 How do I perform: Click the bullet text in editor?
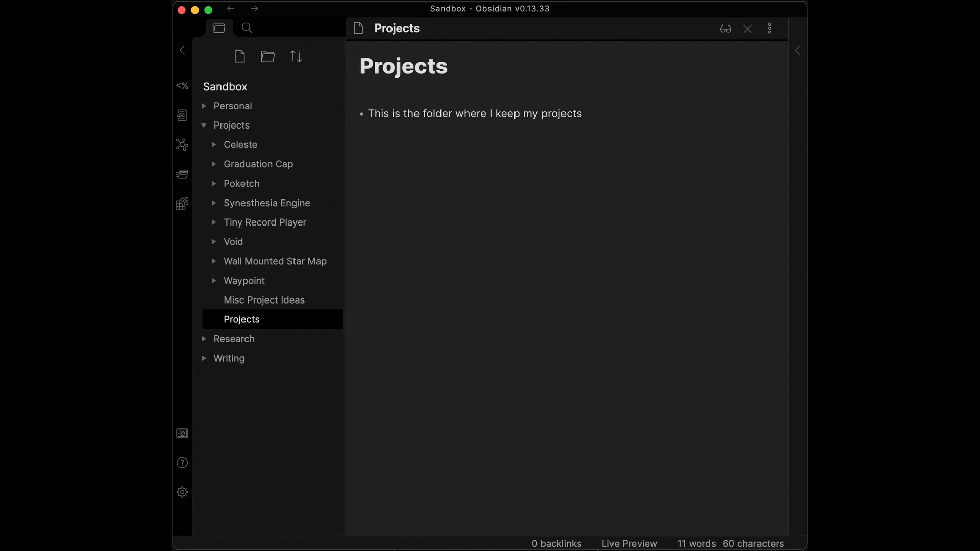tap(474, 114)
